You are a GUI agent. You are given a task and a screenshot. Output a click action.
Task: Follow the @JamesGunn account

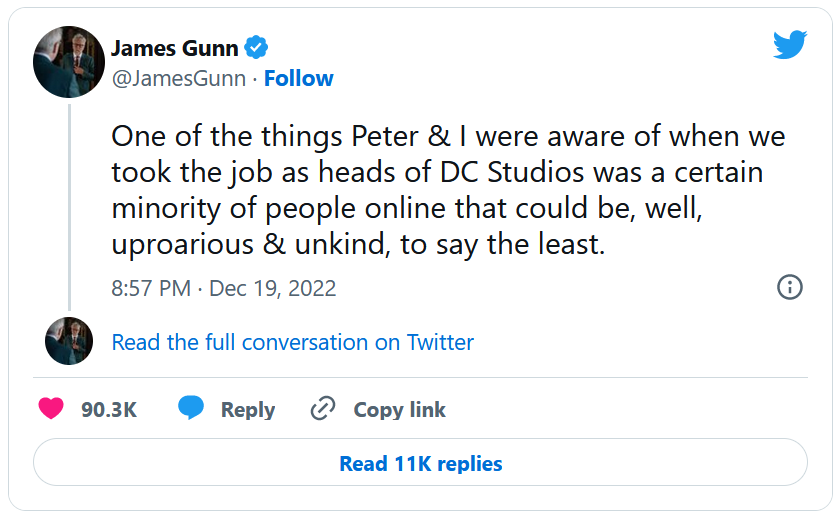[x=298, y=79]
